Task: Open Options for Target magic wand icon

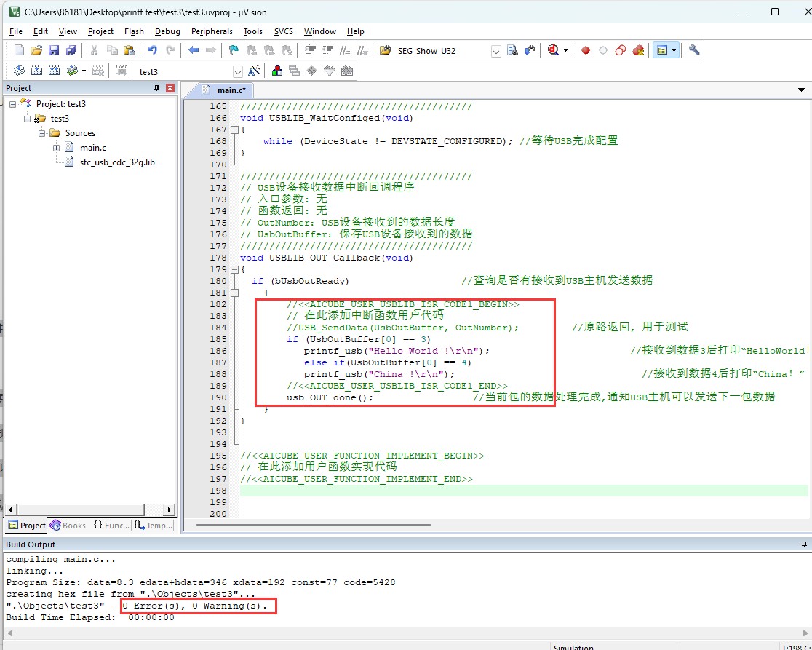Action: [x=254, y=71]
